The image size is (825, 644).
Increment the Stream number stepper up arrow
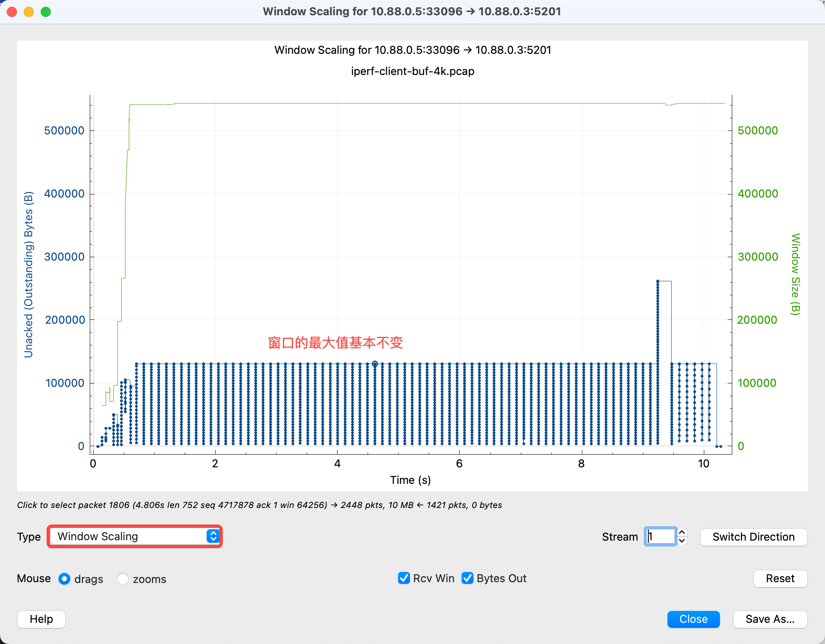pos(682,533)
